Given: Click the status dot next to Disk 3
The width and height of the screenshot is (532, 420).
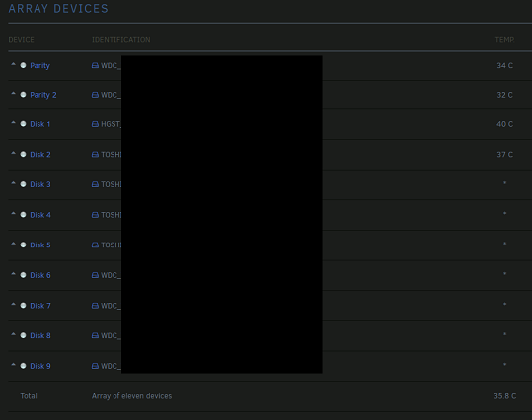Looking at the screenshot, I should [x=23, y=184].
